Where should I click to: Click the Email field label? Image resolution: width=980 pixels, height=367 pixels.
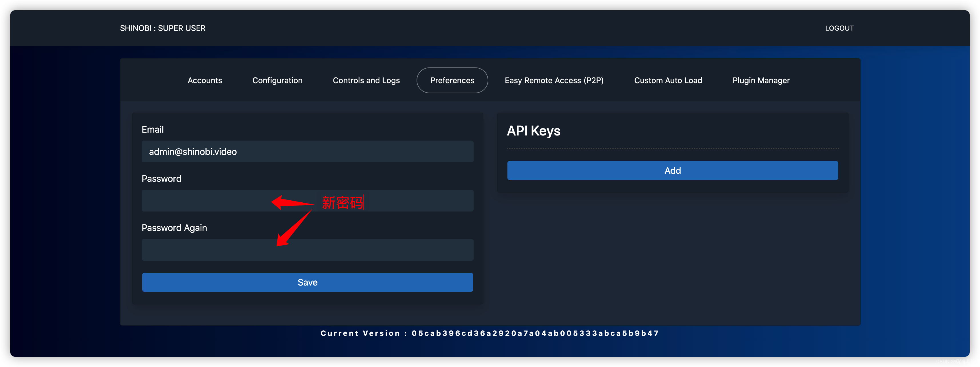coord(153,129)
